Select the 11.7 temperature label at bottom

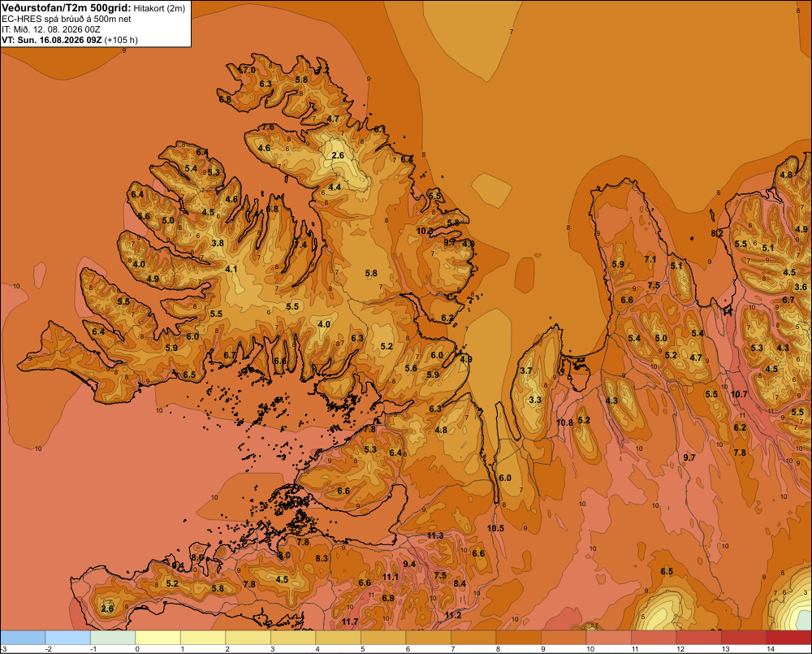pos(349,622)
